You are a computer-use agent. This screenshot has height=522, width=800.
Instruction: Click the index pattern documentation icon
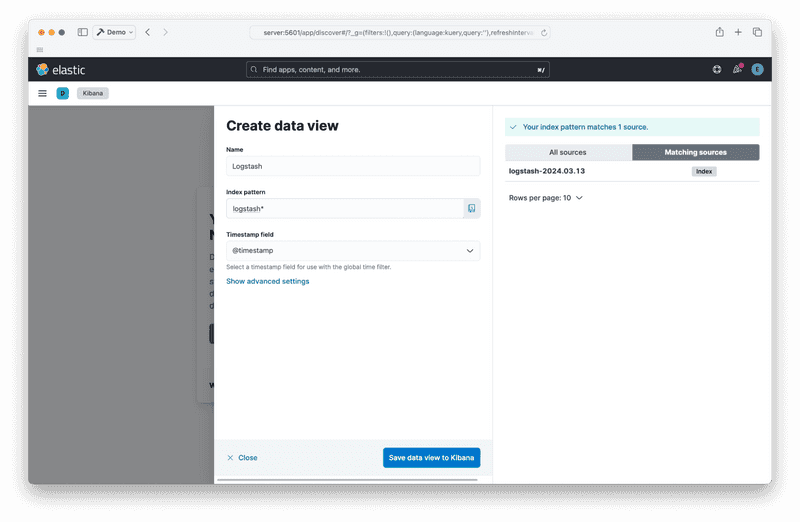click(x=472, y=208)
